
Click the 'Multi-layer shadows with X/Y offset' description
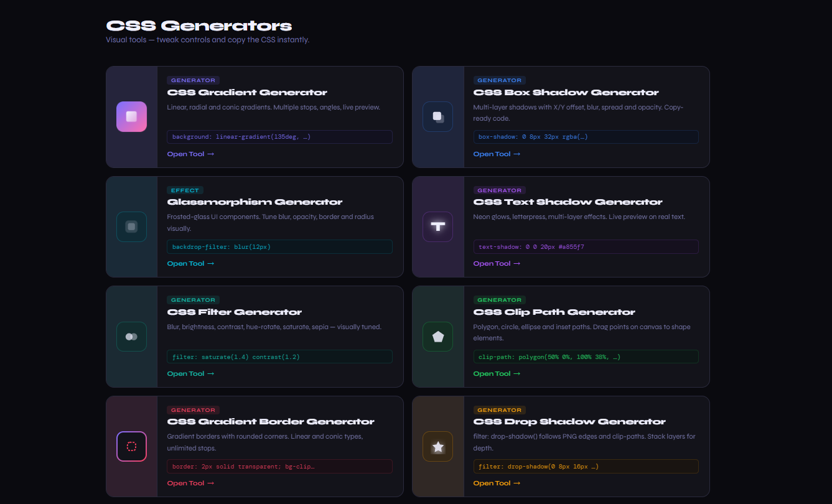[578, 113]
